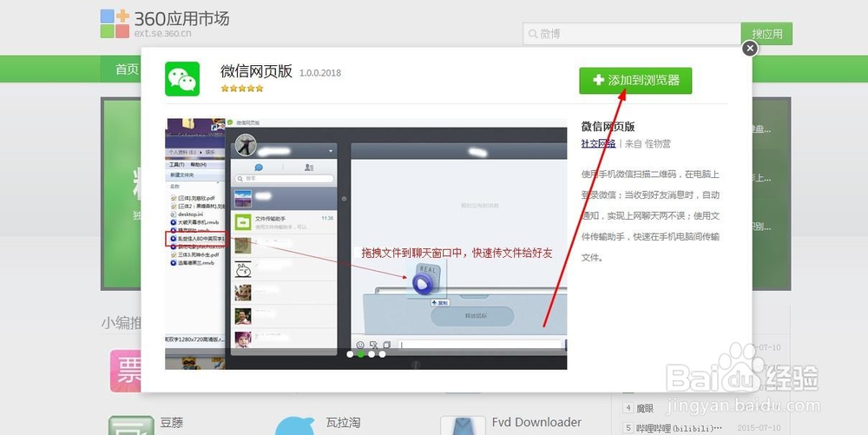Focus the search box showing 微博
The height and width of the screenshot is (435, 868).
pos(632,34)
